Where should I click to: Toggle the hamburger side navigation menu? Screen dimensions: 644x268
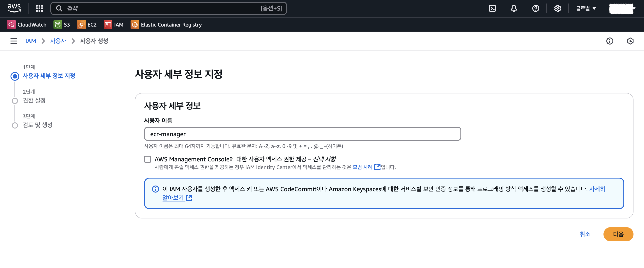(x=14, y=41)
